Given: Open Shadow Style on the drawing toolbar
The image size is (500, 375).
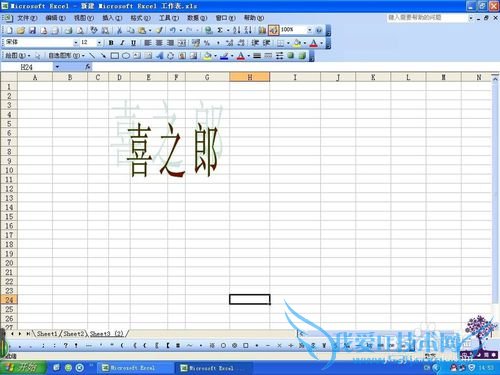Looking at the screenshot, I should pyautogui.click(x=291, y=56).
